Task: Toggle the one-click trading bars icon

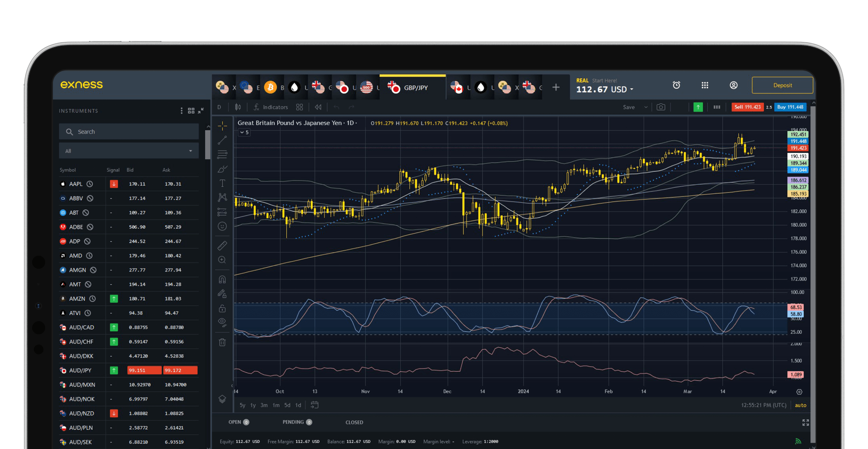Action: 716,107
